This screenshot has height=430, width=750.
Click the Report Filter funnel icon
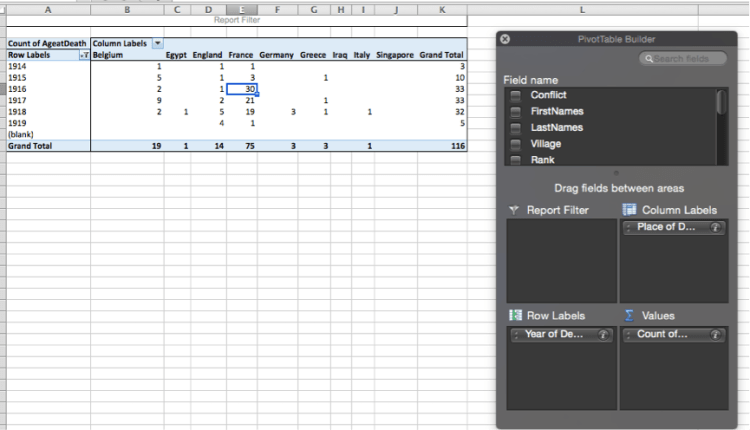[x=514, y=210]
